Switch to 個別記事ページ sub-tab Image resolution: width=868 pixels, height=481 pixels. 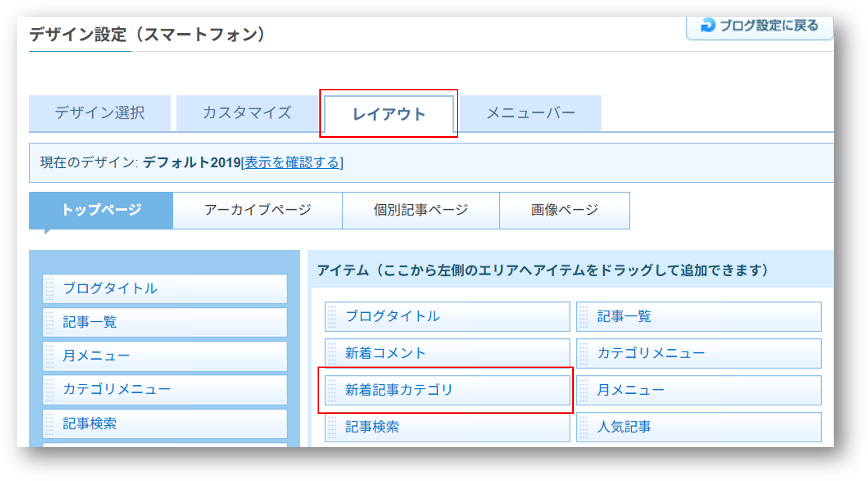pyautogui.click(x=421, y=210)
